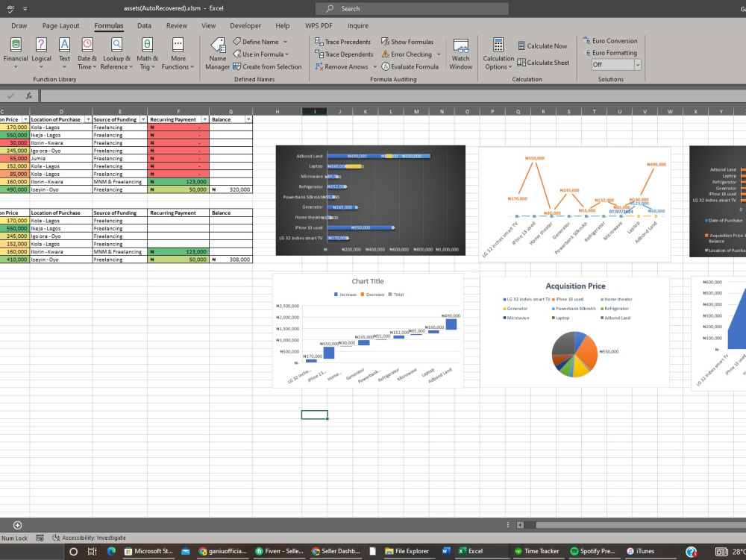Open the WPS PDF ribbon tab
Screen dimensions: 746x560
(x=319, y=25)
